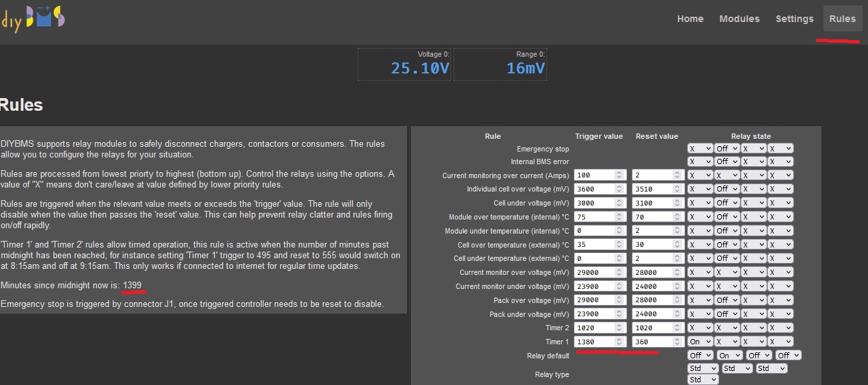Click spinner in Module under temperature trigger field
Viewport: 868px width, 385px height.
(620, 230)
